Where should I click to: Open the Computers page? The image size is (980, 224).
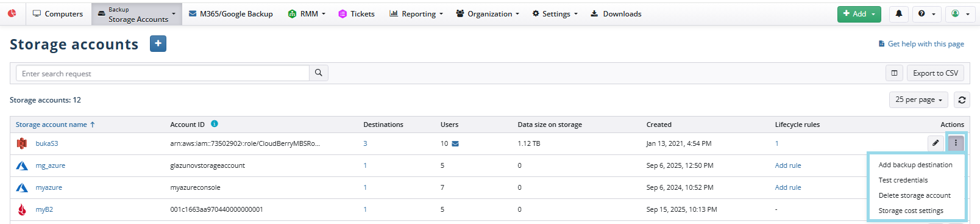click(58, 13)
